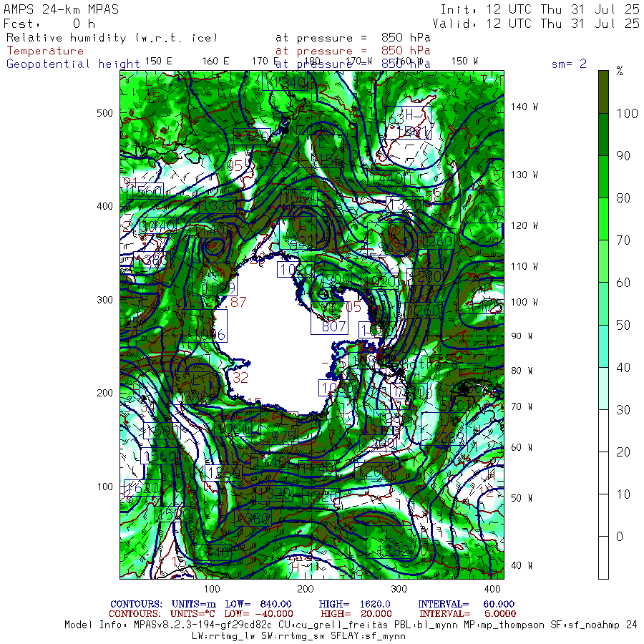The width and height of the screenshot is (644, 644).
Task: Click the '80 W' longitude label
Action: [522, 371]
